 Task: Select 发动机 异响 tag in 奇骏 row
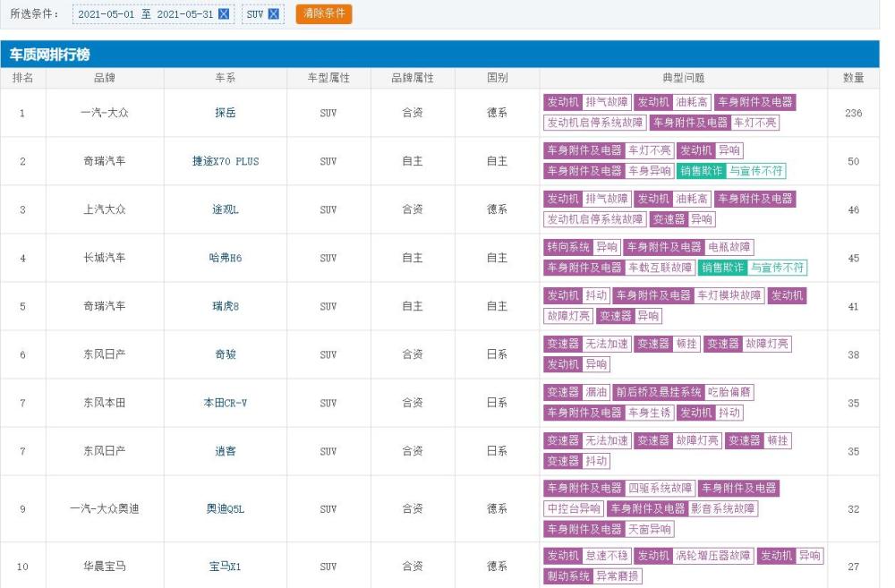click(577, 364)
